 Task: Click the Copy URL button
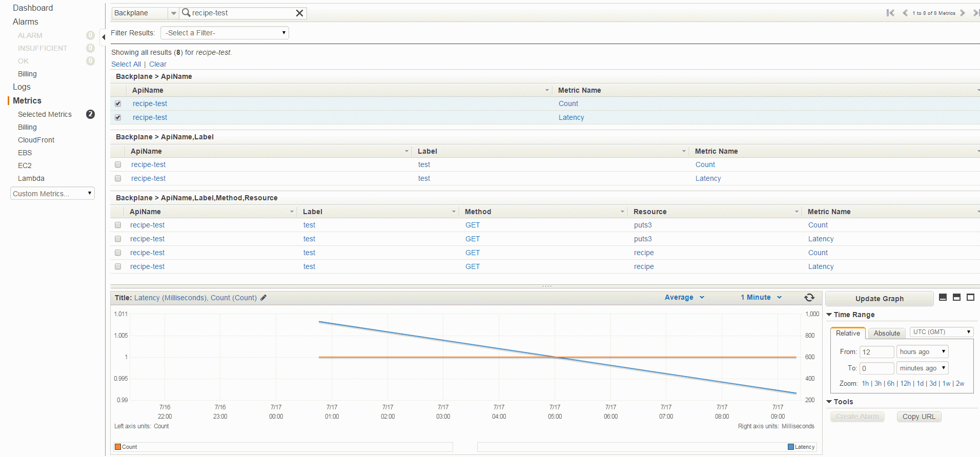pyautogui.click(x=919, y=417)
